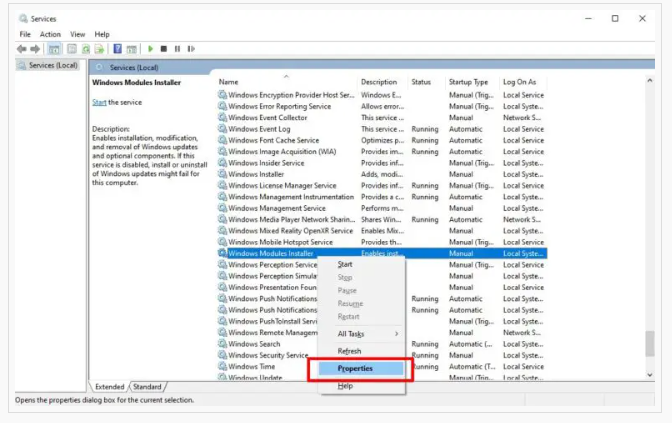Open the Help menu in the menu bar
Viewport: 672px width, 423px height.
[102, 34]
